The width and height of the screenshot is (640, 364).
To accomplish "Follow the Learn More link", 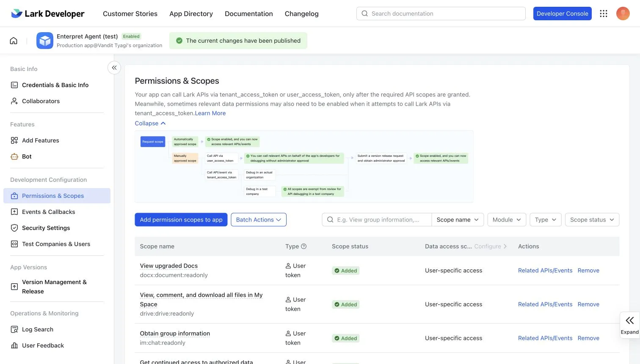I will click(x=210, y=113).
